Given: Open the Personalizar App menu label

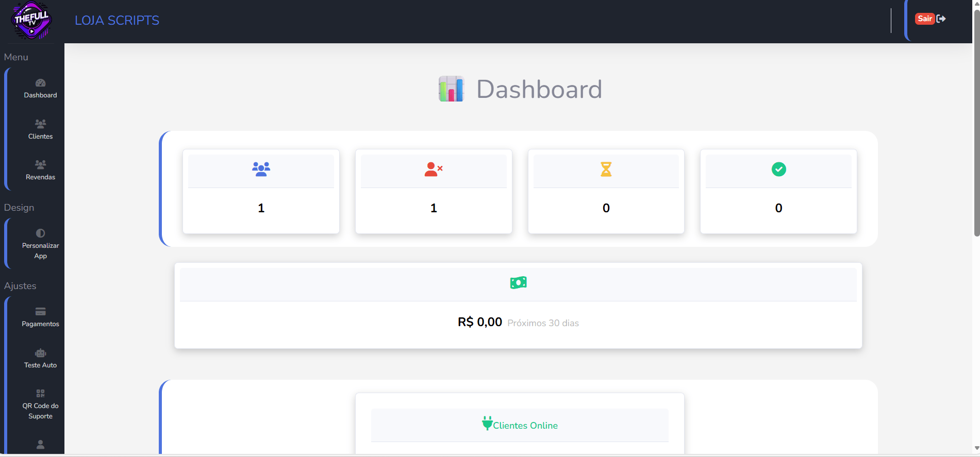Looking at the screenshot, I should [41, 251].
